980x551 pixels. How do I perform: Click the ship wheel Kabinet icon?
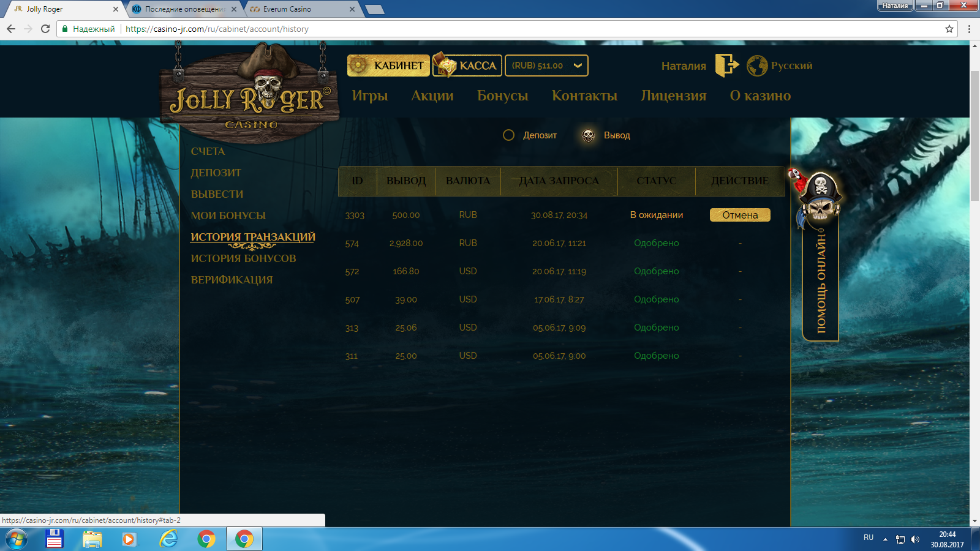pyautogui.click(x=360, y=66)
